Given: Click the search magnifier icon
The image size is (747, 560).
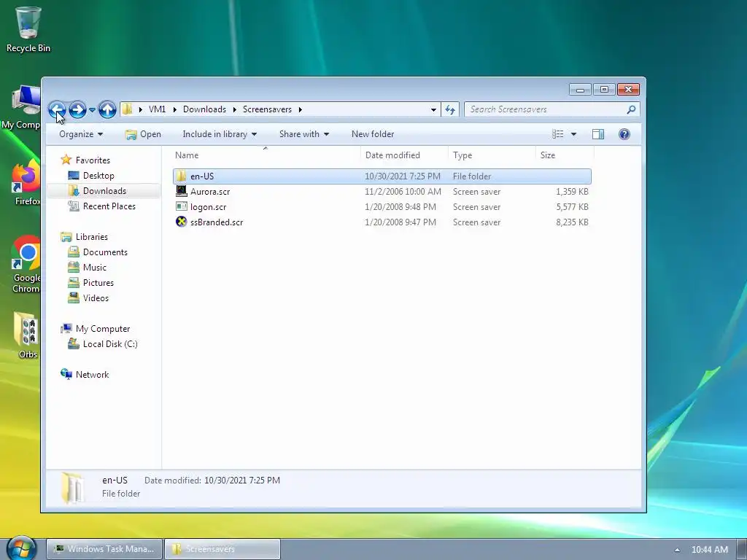Looking at the screenshot, I should click(x=631, y=109).
